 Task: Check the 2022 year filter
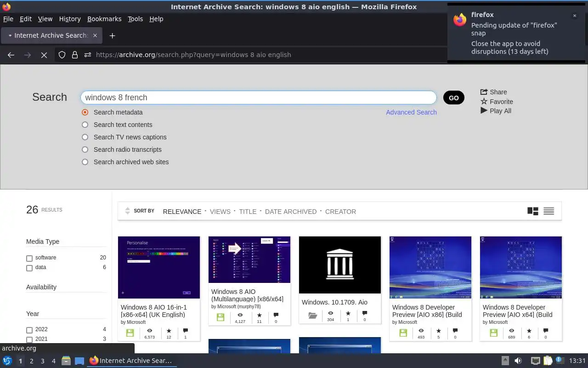tap(29, 330)
